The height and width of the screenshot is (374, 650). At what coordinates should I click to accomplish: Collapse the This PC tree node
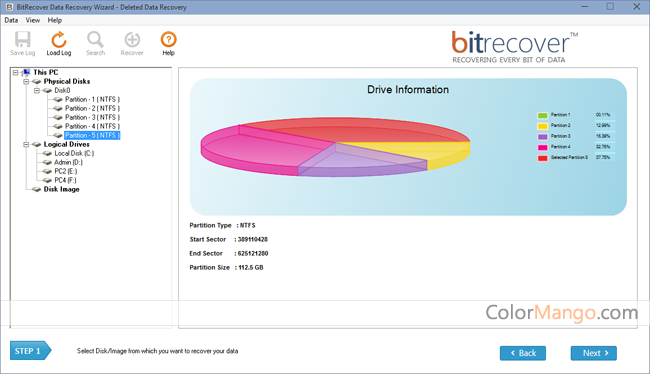tap(15, 73)
